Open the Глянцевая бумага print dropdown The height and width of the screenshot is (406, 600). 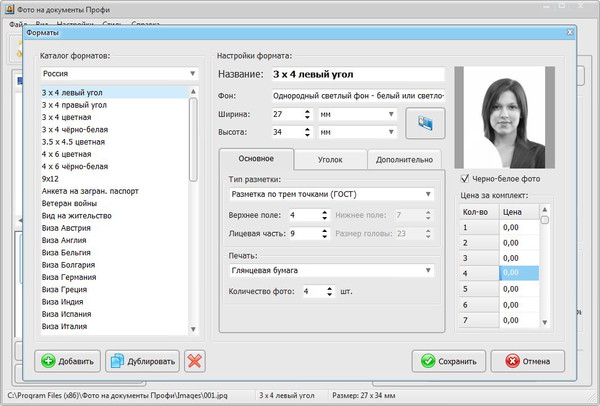326,270
